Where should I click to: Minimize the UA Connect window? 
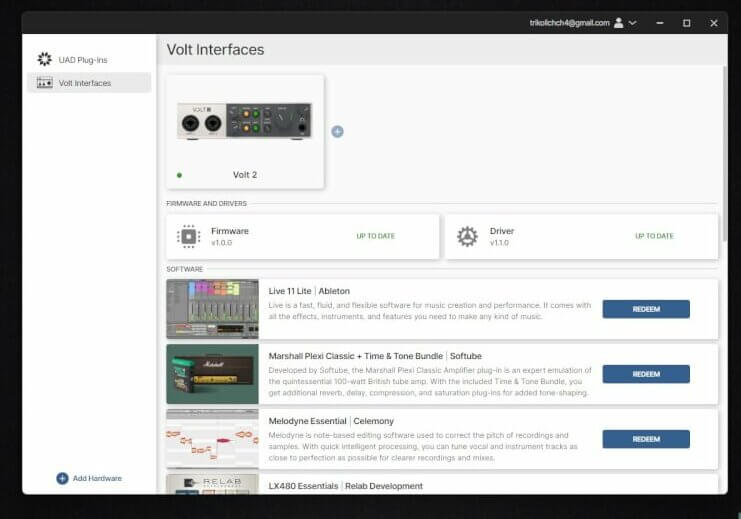click(x=660, y=23)
